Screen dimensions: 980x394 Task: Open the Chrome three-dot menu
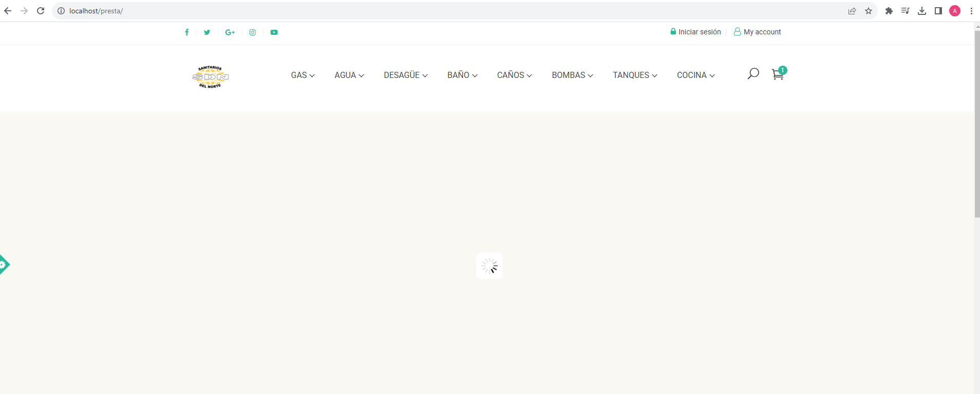click(971, 11)
